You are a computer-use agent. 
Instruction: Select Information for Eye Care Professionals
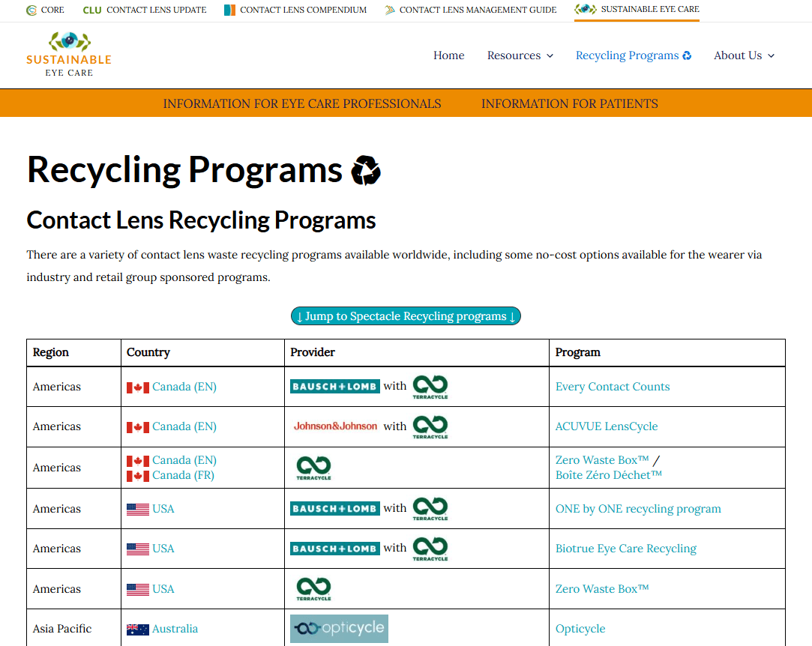click(302, 103)
